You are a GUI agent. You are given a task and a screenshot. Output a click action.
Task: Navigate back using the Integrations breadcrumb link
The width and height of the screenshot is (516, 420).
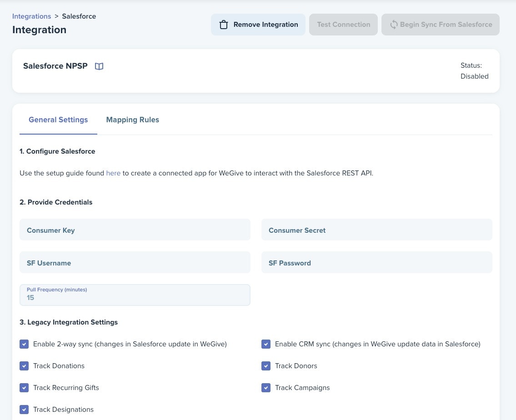[x=31, y=16]
